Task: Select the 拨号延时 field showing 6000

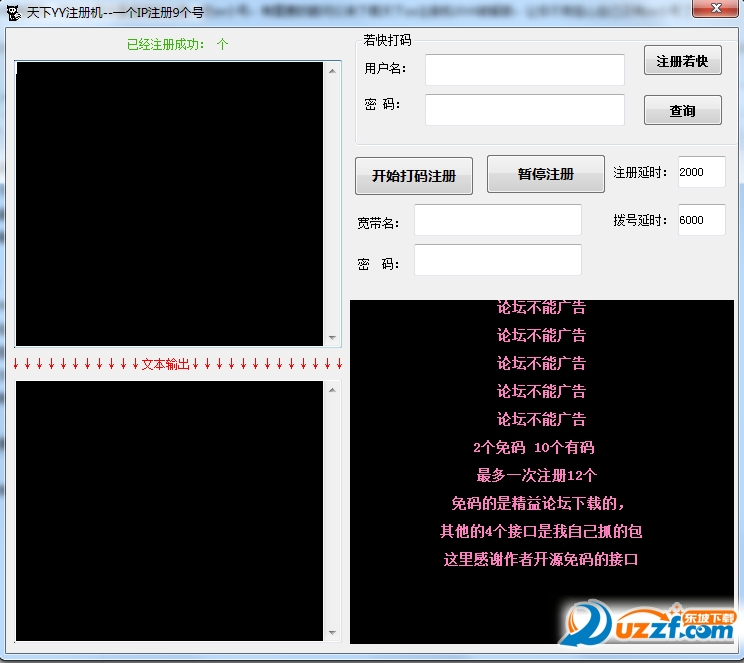Action: coord(701,220)
